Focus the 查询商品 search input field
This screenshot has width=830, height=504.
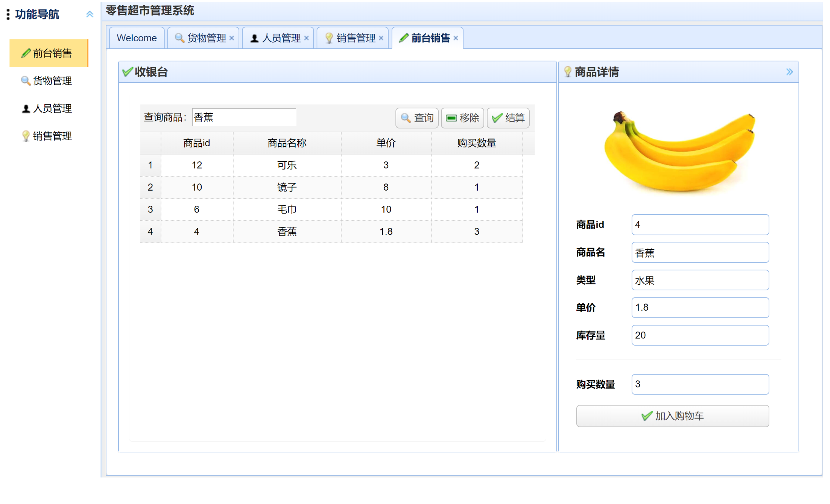[244, 117]
